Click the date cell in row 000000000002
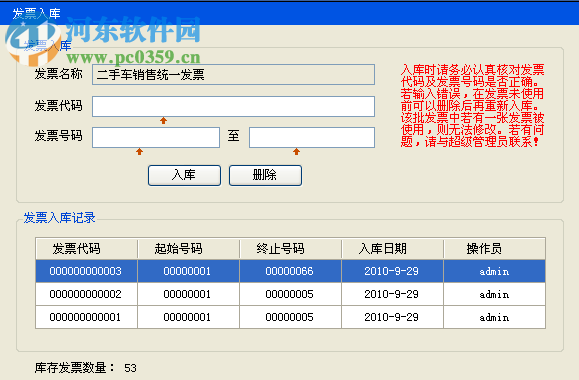Image resolution: width=579 pixels, height=380 pixels. [x=392, y=294]
